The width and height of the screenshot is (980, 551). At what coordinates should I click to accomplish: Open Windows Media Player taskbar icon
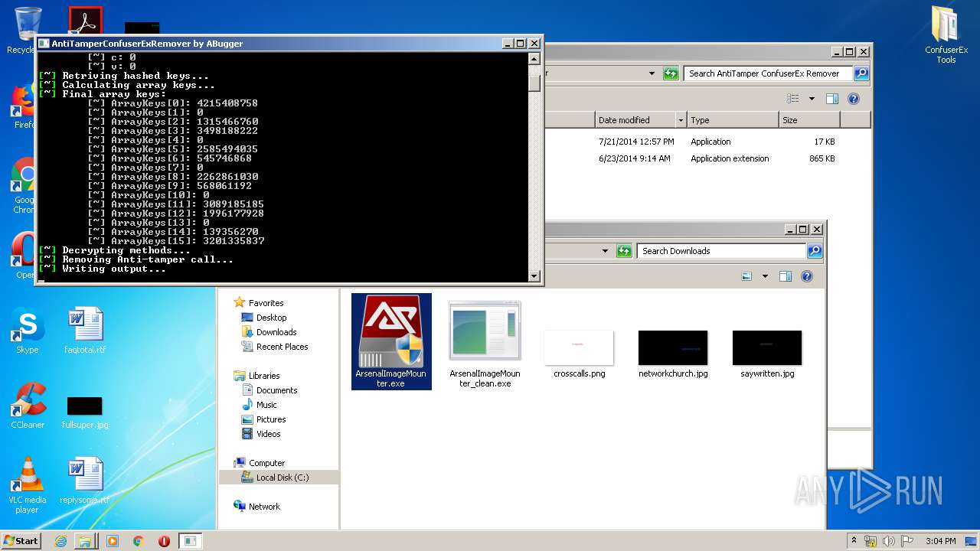(x=113, y=541)
